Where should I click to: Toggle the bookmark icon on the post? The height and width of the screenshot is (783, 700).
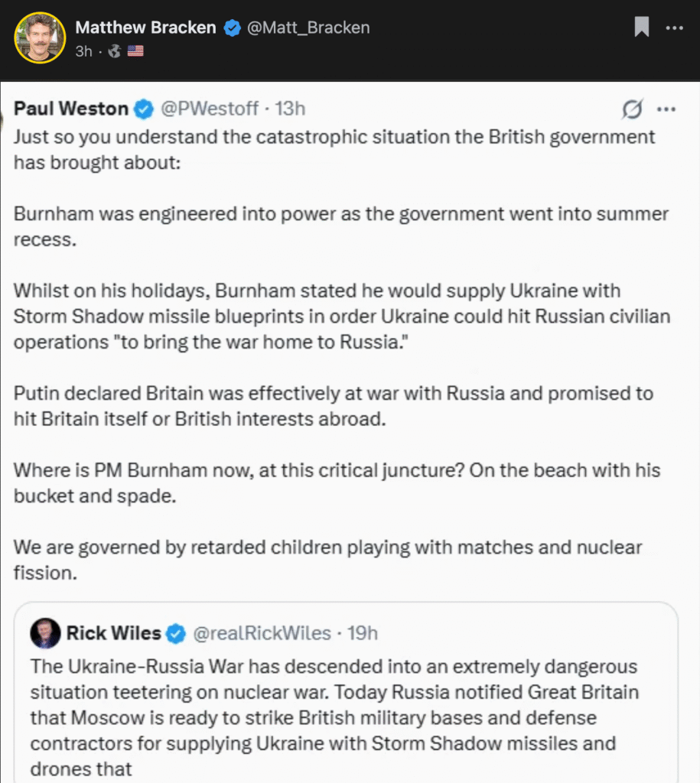coord(642,27)
